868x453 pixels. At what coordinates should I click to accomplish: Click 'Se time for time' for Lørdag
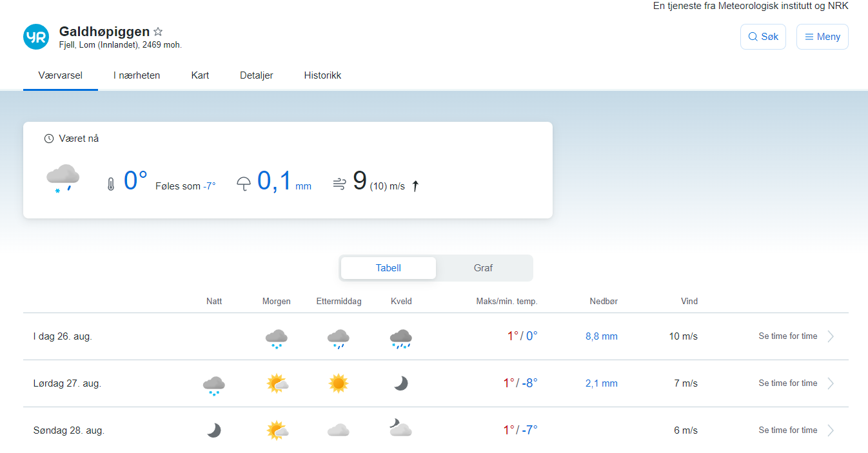point(787,383)
